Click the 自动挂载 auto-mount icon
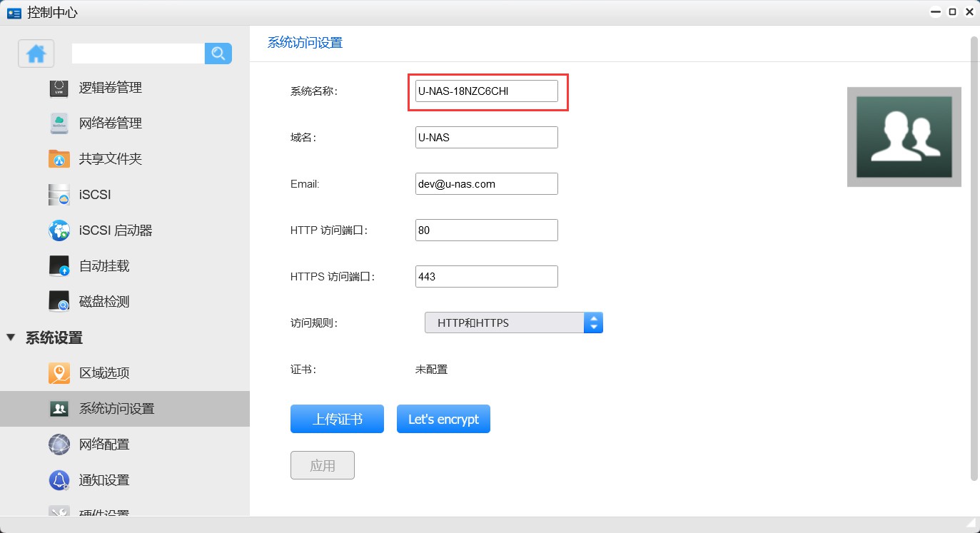 (x=59, y=266)
